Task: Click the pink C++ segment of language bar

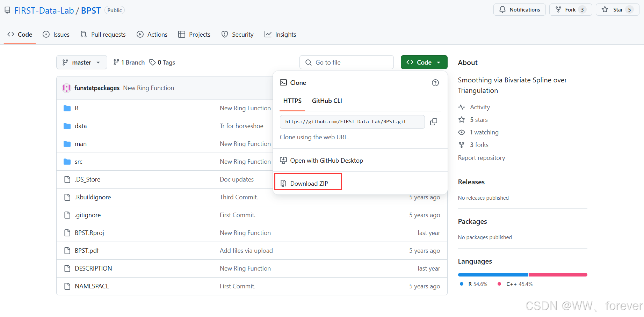Action: (x=558, y=275)
